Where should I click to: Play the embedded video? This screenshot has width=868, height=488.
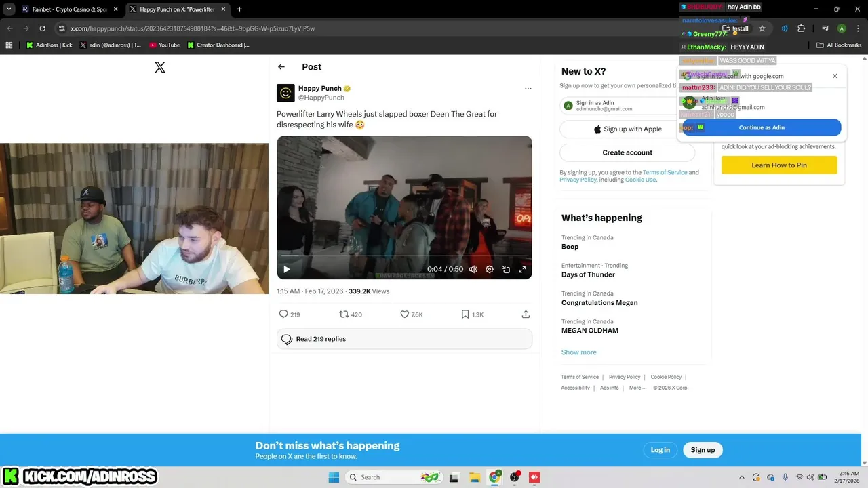coord(287,269)
